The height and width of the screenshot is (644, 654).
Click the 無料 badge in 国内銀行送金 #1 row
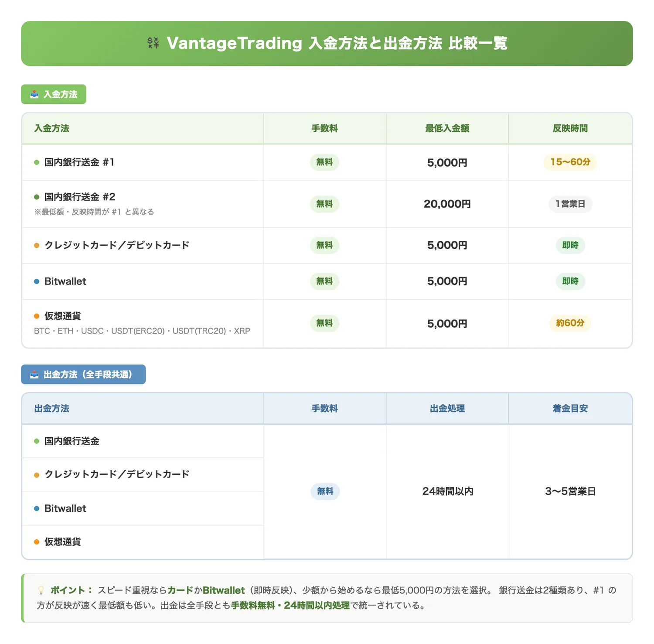click(x=324, y=162)
